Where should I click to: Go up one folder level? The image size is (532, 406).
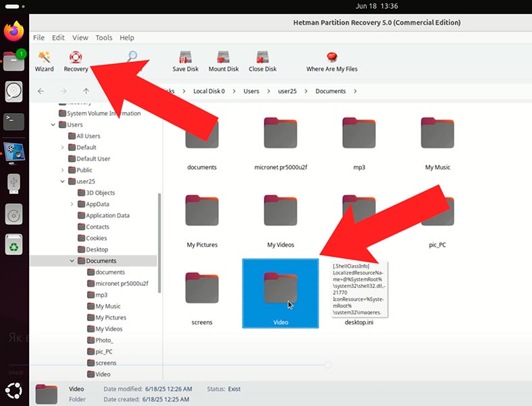[x=86, y=91]
